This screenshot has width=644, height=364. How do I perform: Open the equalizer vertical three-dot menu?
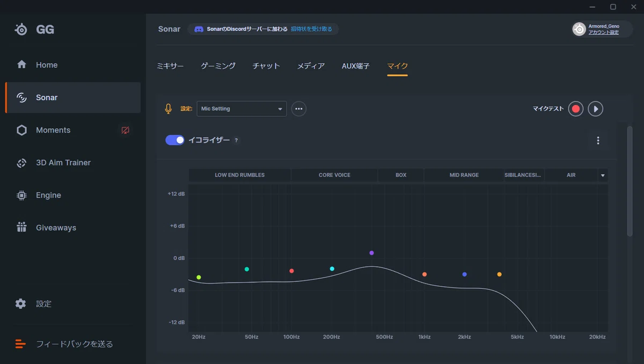click(x=598, y=140)
